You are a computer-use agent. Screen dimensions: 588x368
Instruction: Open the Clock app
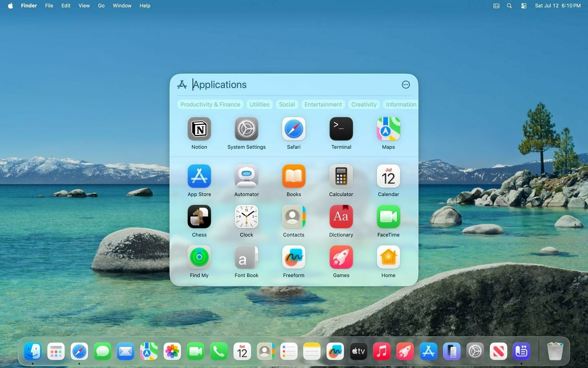pyautogui.click(x=246, y=217)
